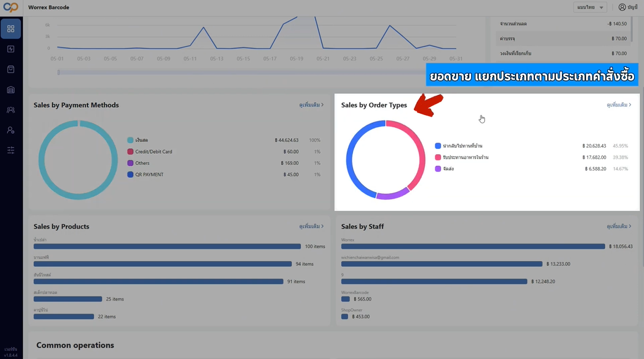This screenshot has height=359, width=644.
Task: Click the staff bar showing ฿ 13,233.00
Action: pyautogui.click(x=442, y=264)
